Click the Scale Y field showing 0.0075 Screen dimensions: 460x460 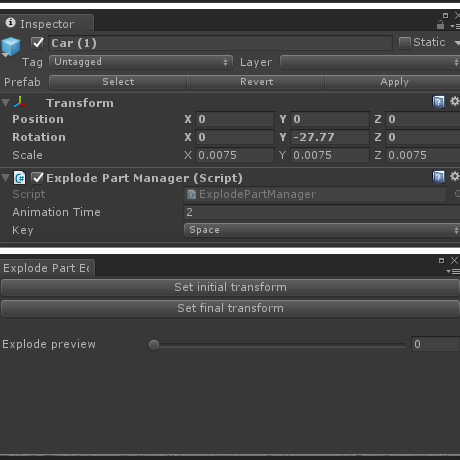330,155
